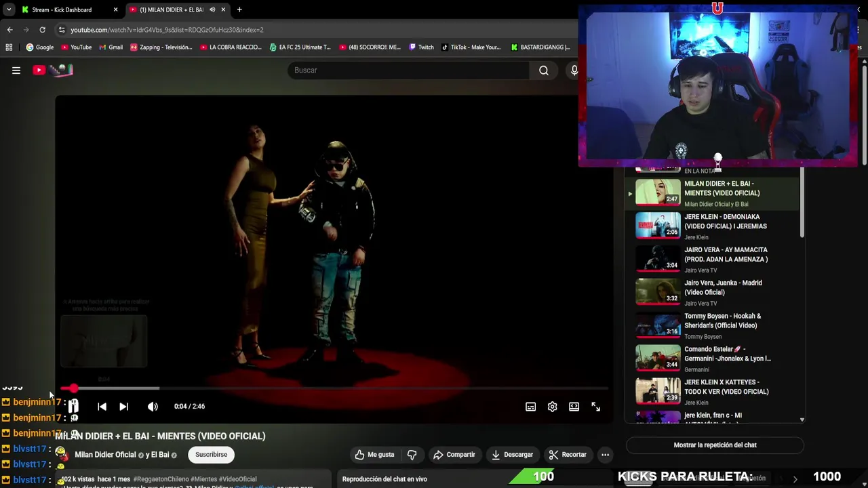Mute the tab audio speaker icon
The height and width of the screenshot is (488, 868).
pyautogui.click(x=212, y=9)
